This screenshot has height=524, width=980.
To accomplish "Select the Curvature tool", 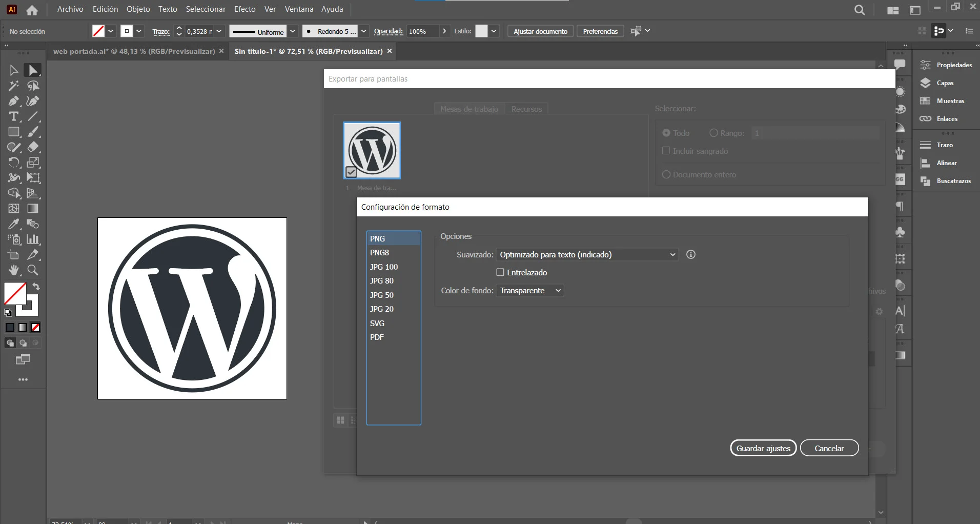I will pos(33,101).
